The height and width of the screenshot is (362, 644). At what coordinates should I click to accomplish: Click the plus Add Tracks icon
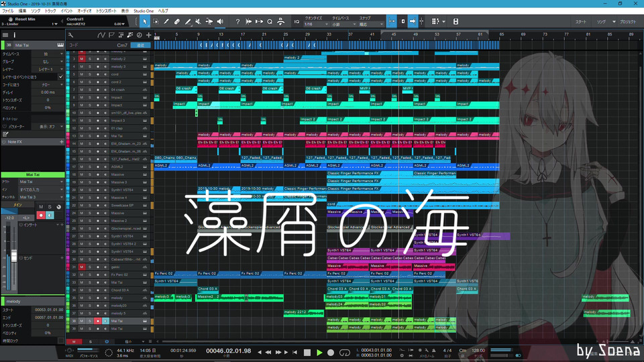click(x=149, y=36)
